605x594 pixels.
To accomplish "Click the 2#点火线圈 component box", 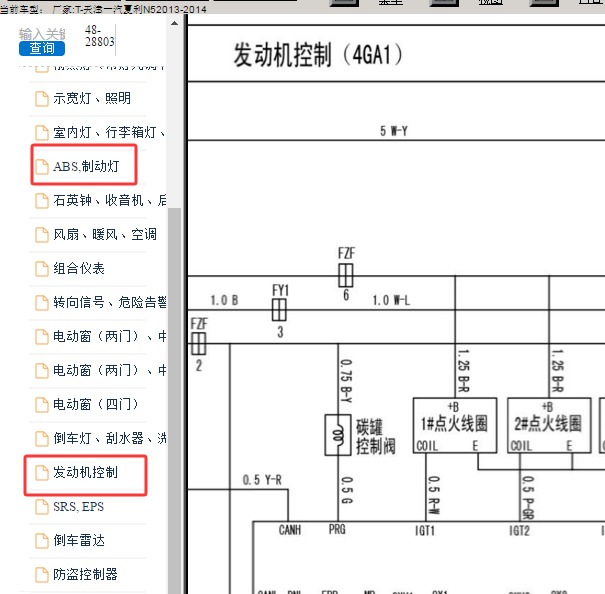I will tap(549, 425).
